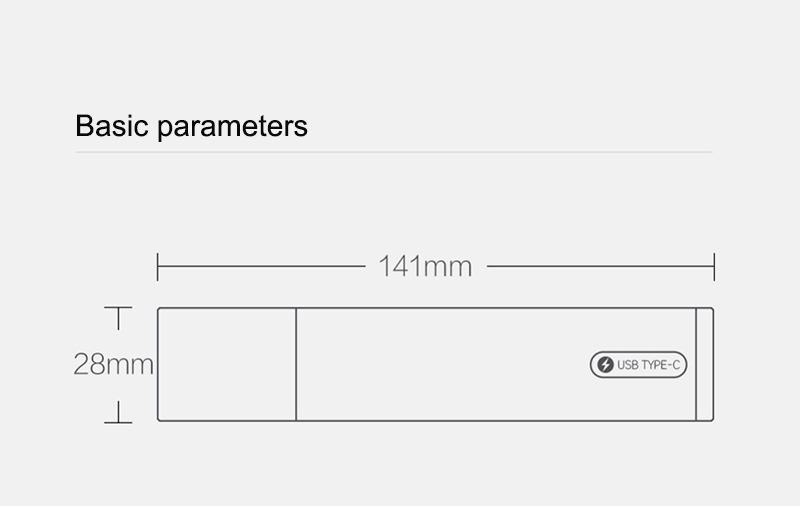This screenshot has height=506, width=800.
Task: Click the left cap section of device outline
Action: tap(227, 364)
